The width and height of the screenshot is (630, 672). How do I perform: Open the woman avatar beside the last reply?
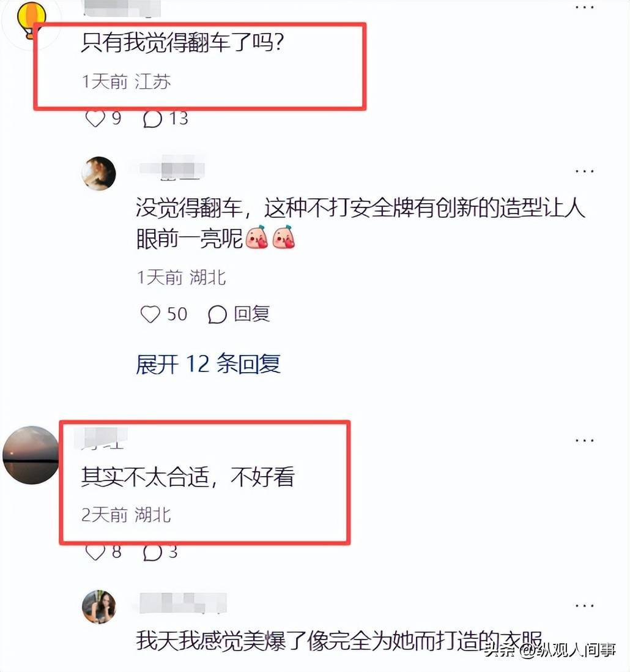point(99,607)
